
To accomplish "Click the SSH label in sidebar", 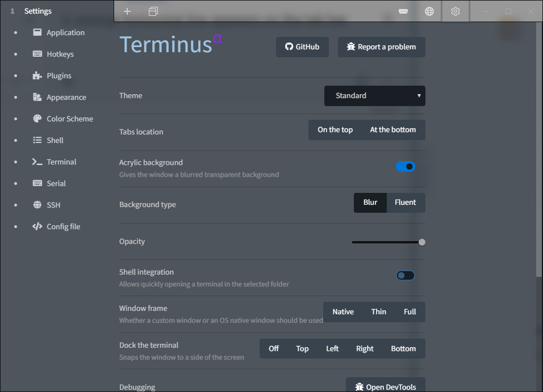I will point(53,205).
